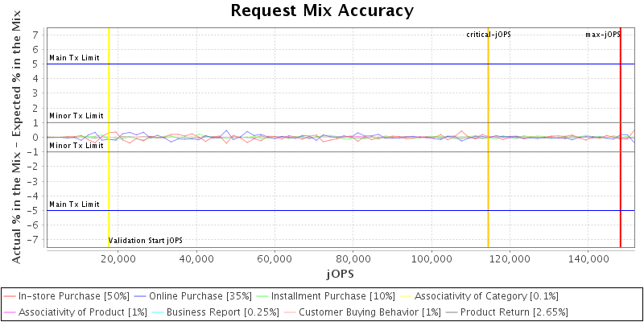This screenshot has width=644, height=322.
Task: Click the Request Mix Accuracy chart title
Action: [x=322, y=10]
